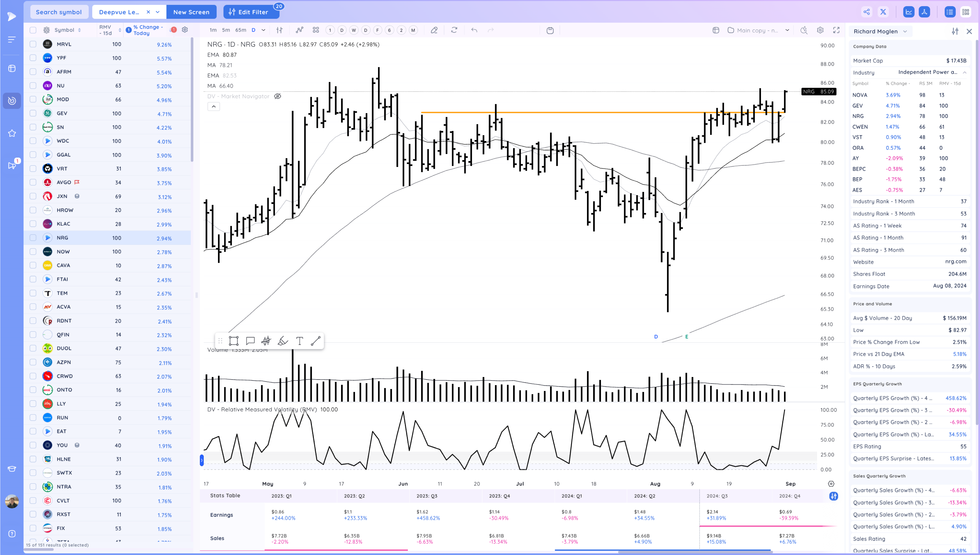Viewport: 980px width, 555px height.
Task: Select the text annotation tool
Action: click(299, 341)
